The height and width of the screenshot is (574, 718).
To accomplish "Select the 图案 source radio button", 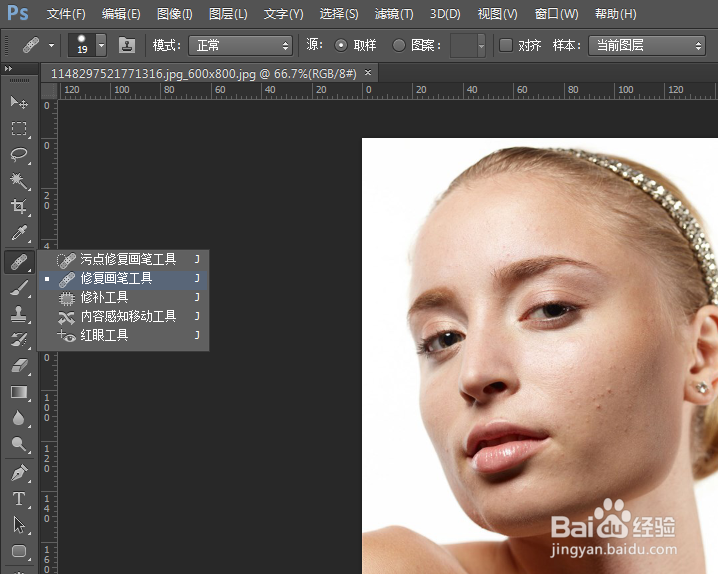I will tap(399, 45).
